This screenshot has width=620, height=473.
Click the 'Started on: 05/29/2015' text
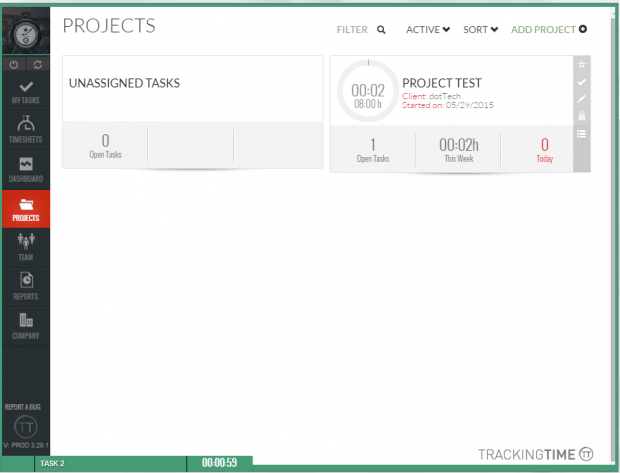448,105
